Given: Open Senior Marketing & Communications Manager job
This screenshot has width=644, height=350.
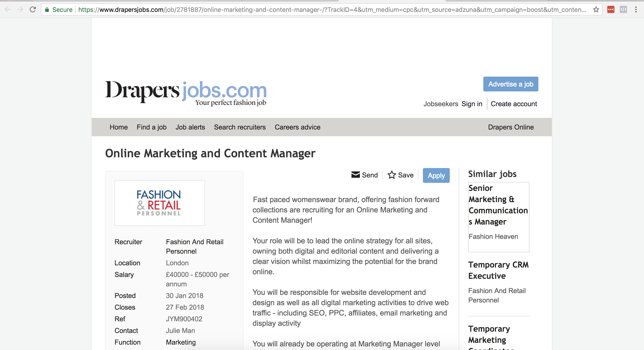Looking at the screenshot, I should (498, 205).
